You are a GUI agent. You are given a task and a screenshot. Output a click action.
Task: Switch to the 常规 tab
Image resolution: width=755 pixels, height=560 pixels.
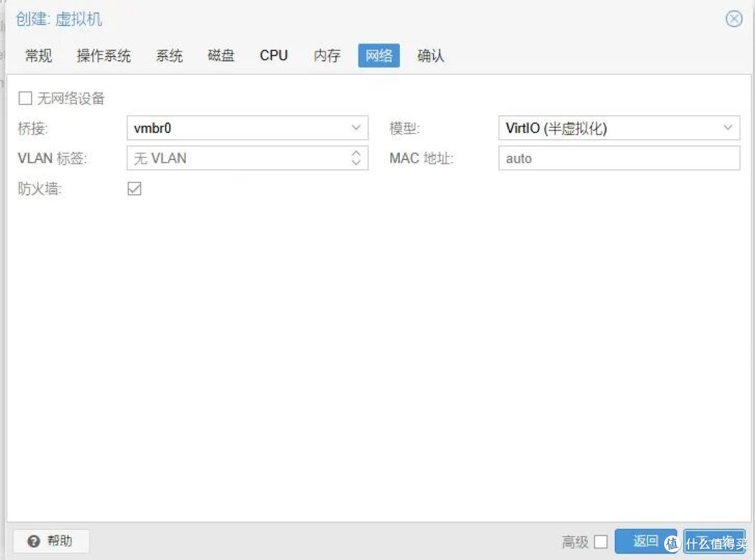(38, 56)
